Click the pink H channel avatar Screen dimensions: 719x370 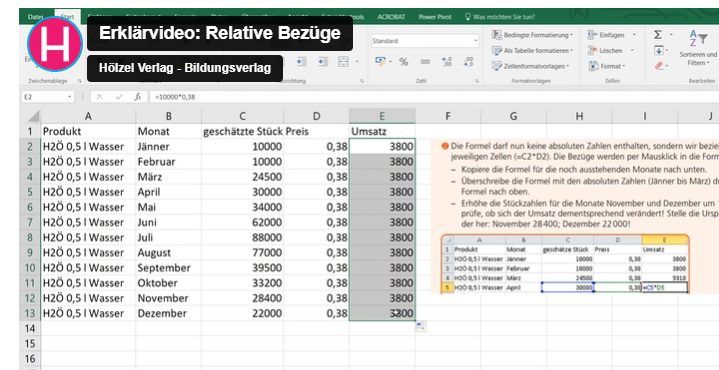[x=55, y=44]
